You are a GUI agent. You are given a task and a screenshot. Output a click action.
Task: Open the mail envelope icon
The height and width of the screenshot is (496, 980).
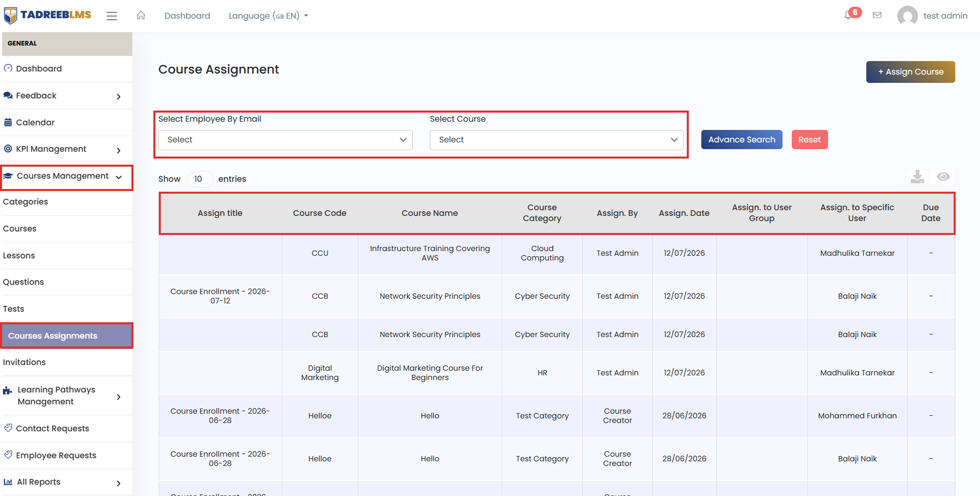coord(877,15)
